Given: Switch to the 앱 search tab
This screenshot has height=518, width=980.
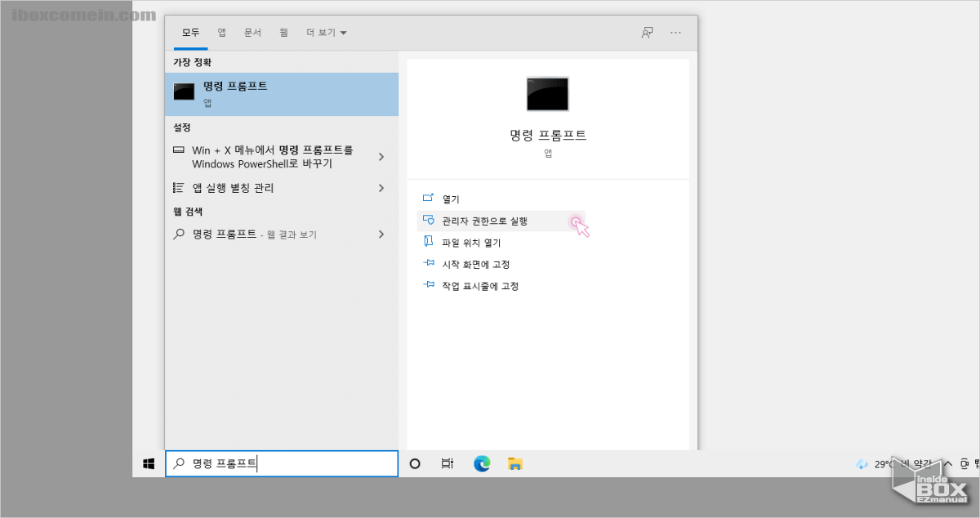Looking at the screenshot, I should pyautogui.click(x=220, y=32).
